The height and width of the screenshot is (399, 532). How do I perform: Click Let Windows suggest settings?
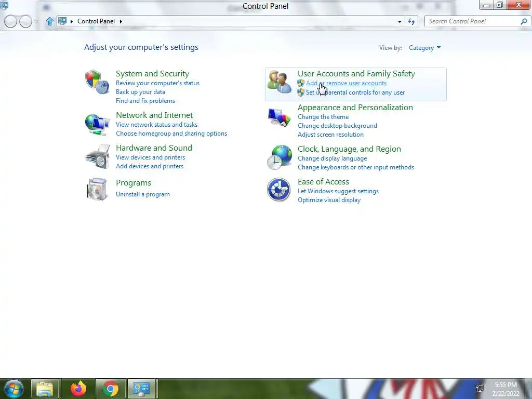338,191
